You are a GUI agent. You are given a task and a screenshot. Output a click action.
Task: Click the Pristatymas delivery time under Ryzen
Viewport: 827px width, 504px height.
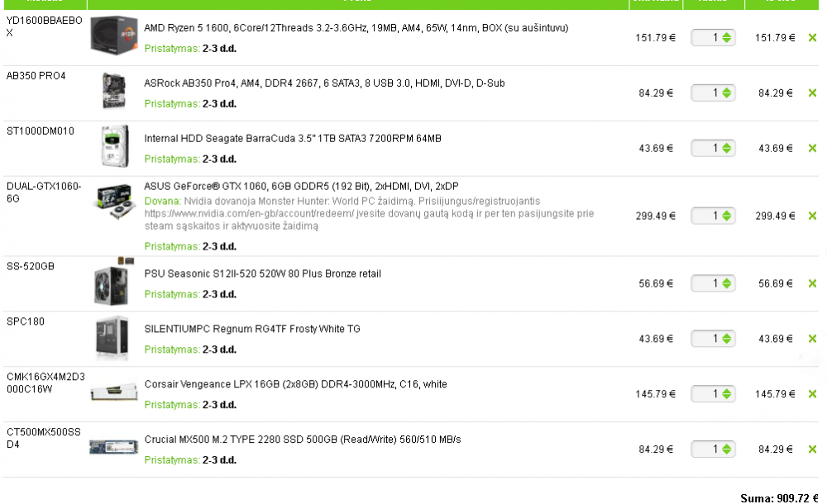point(190,49)
